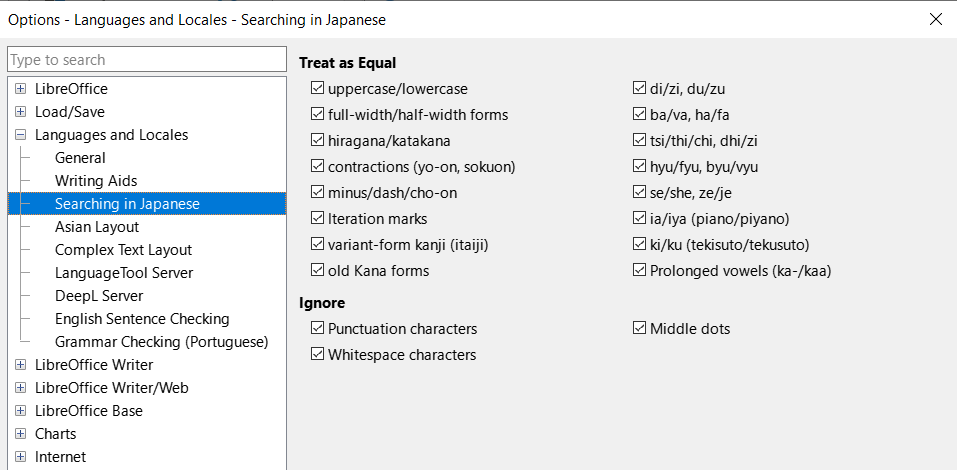Select General under Languages and Locales
Image resolution: width=957 pixels, height=470 pixels.
pos(80,157)
